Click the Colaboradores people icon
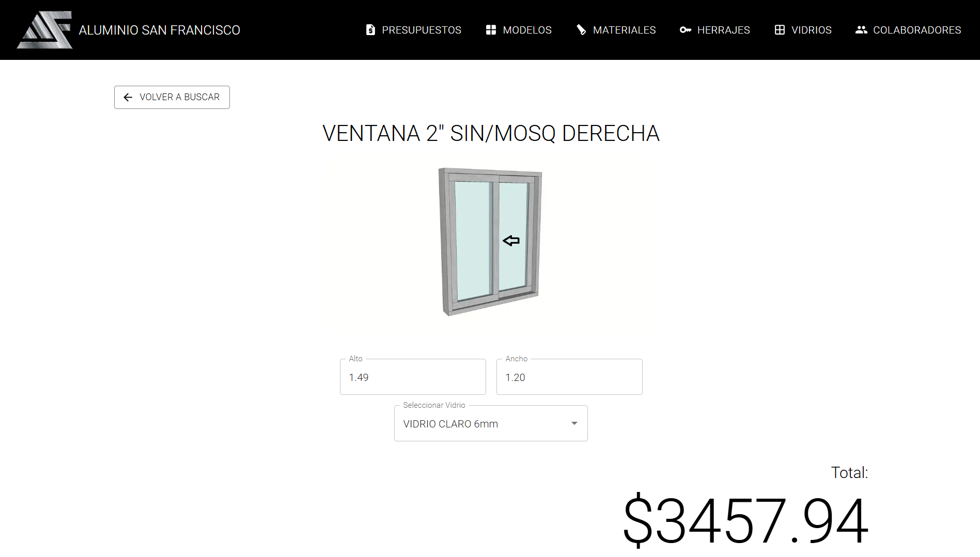Viewport: 980px width, 557px height. coord(861,30)
